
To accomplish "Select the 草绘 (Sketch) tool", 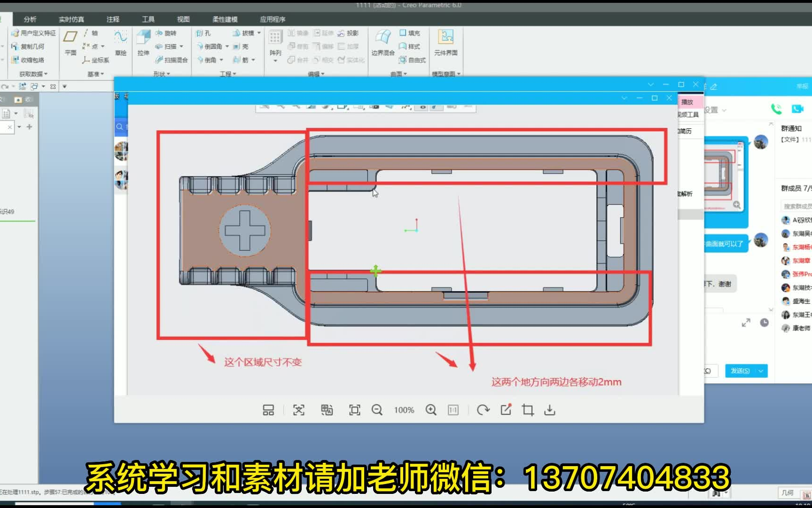I will (x=121, y=42).
